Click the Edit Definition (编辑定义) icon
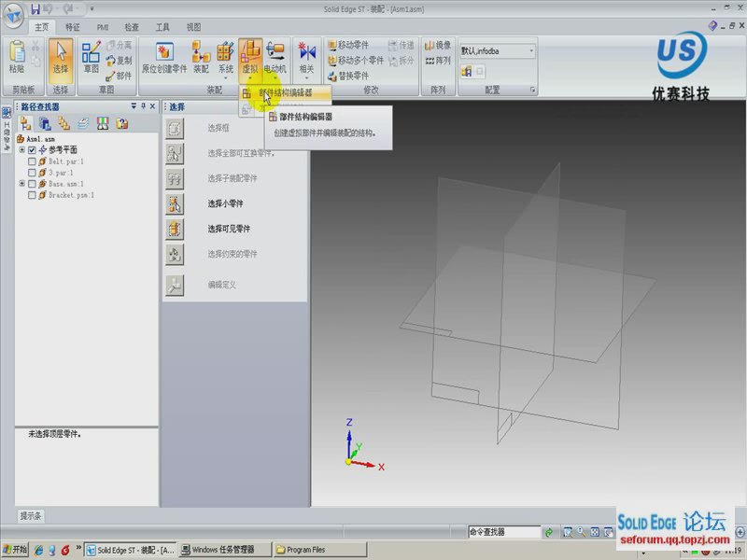Image resolution: width=747 pixels, height=560 pixels. pos(175,285)
